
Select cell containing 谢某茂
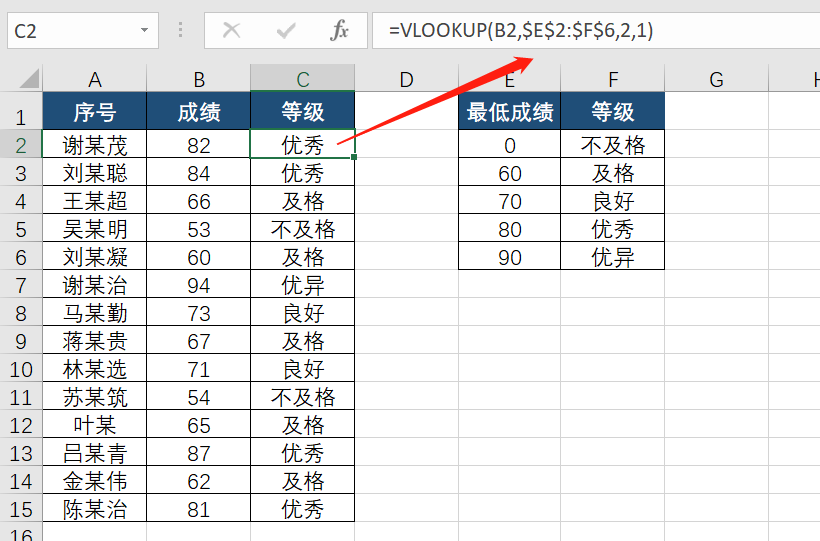[95, 145]
